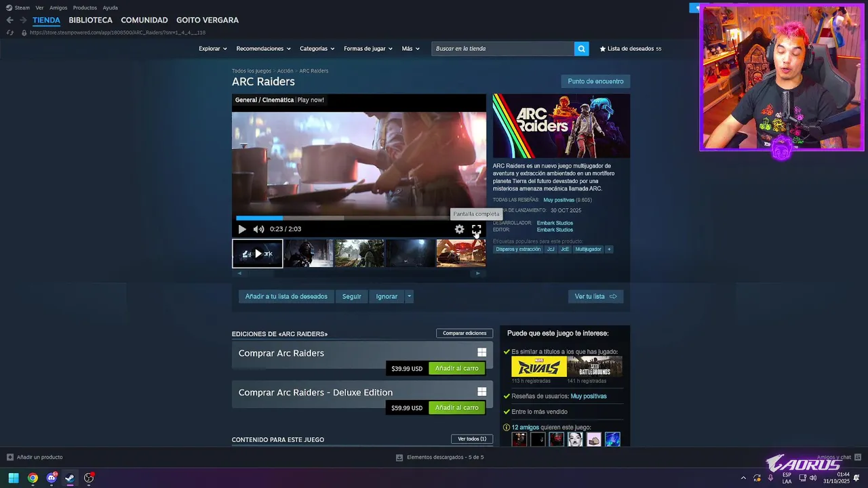Go forward with the right arrow

click(x=22, y=20)
